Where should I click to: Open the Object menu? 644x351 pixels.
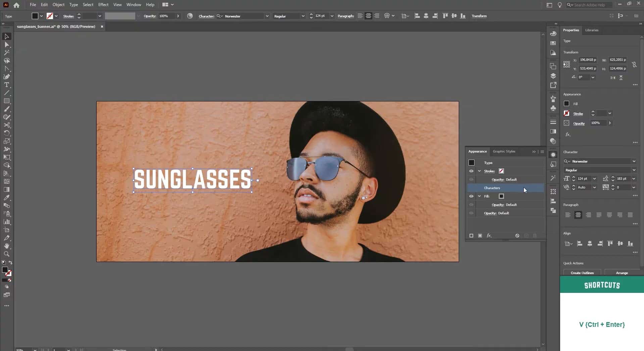pos(58,4)
